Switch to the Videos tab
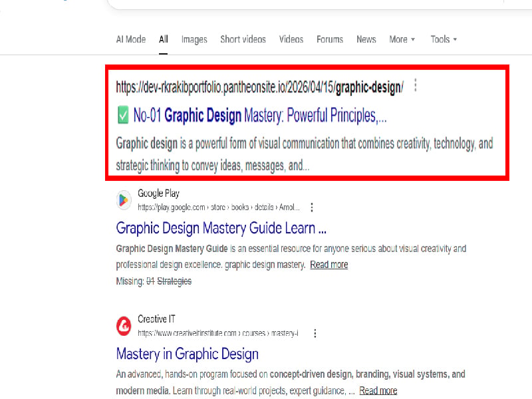 [x=291, y=39]
